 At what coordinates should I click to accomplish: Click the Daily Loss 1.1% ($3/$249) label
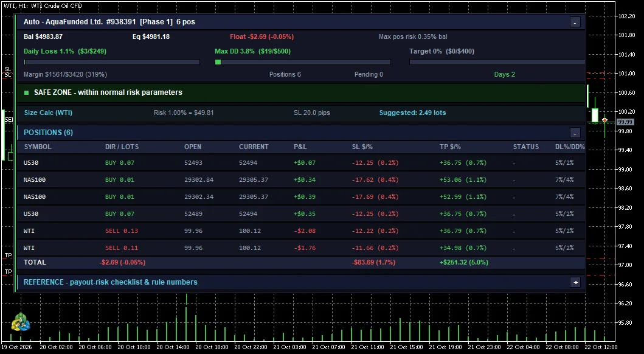(x=65, y=51)
